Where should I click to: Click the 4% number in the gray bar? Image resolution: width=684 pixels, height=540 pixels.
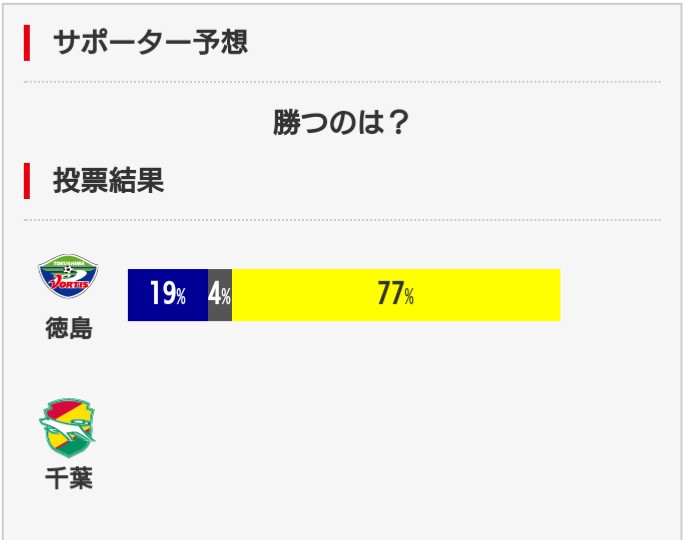point(219,295)
